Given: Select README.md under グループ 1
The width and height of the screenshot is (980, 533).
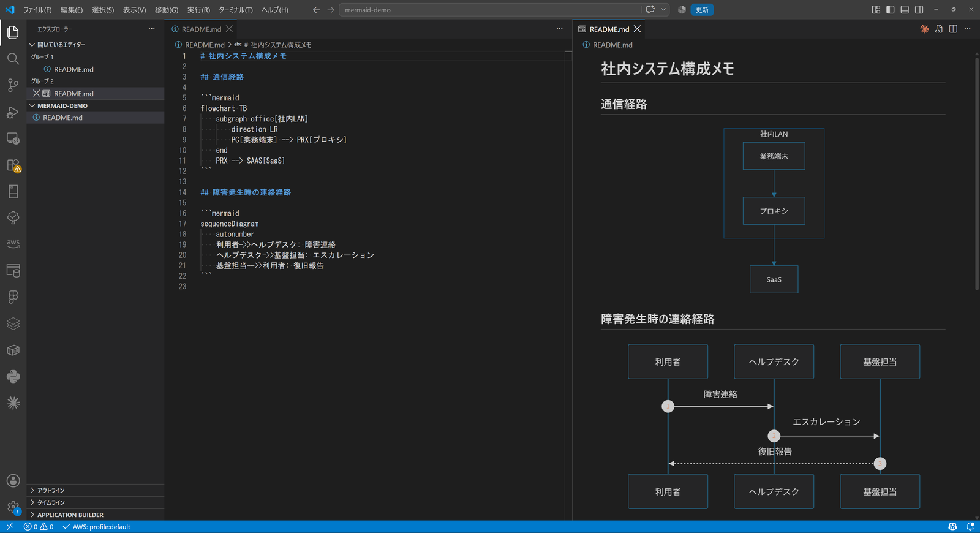Looking at the screenshot, I should coord(96,69).
